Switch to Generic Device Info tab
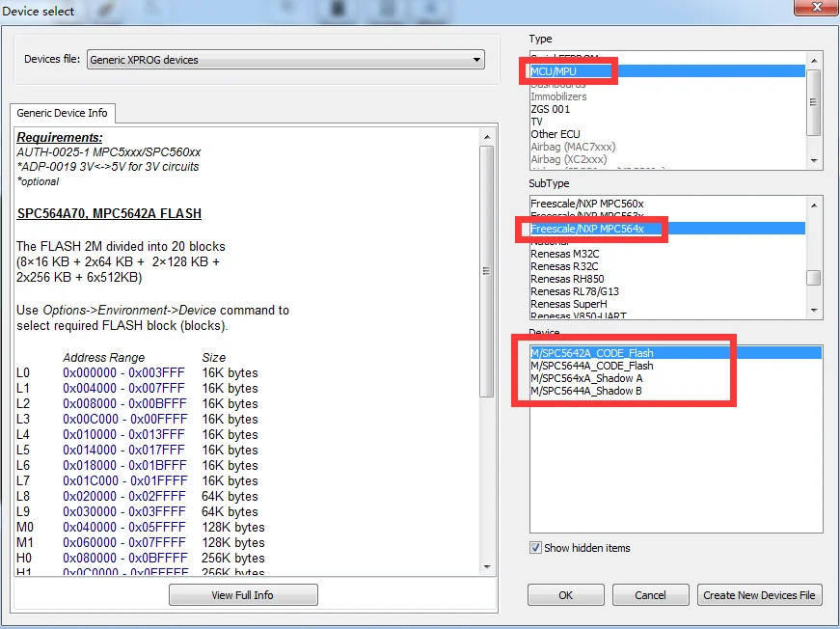This screenshot has height=629, width=840. click(x=62, y=113)
